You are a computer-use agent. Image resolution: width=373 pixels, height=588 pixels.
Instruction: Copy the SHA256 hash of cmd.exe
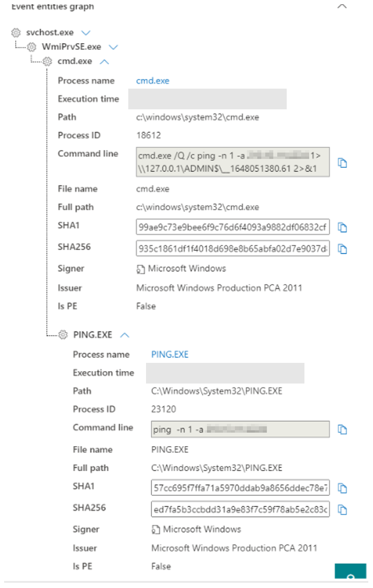343,249
